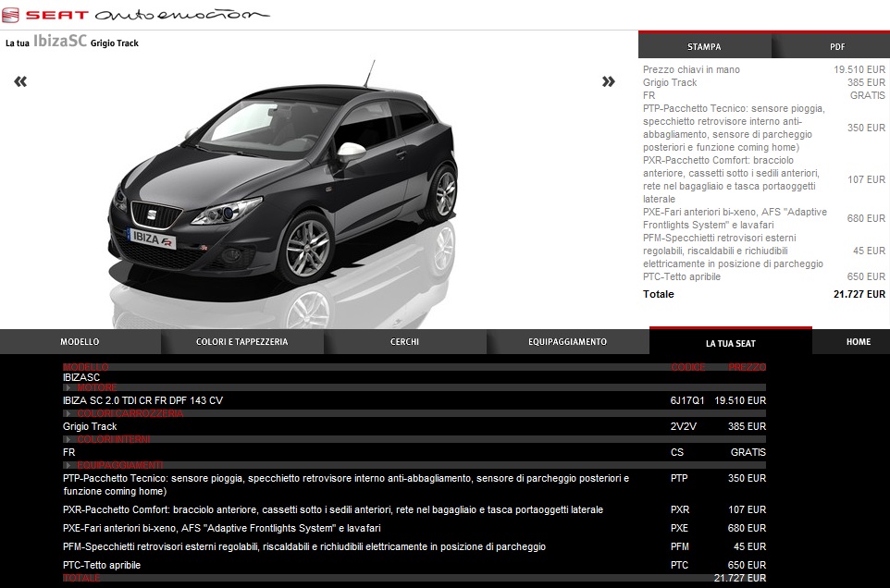Switch to the MODELLO tab

point(80,342)
